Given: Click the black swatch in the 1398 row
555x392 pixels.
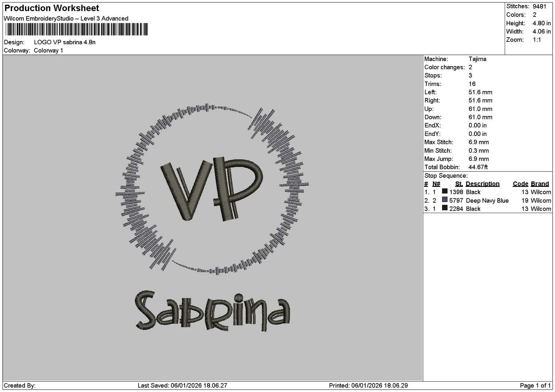Looking at the screenshot, I should 445,191.
